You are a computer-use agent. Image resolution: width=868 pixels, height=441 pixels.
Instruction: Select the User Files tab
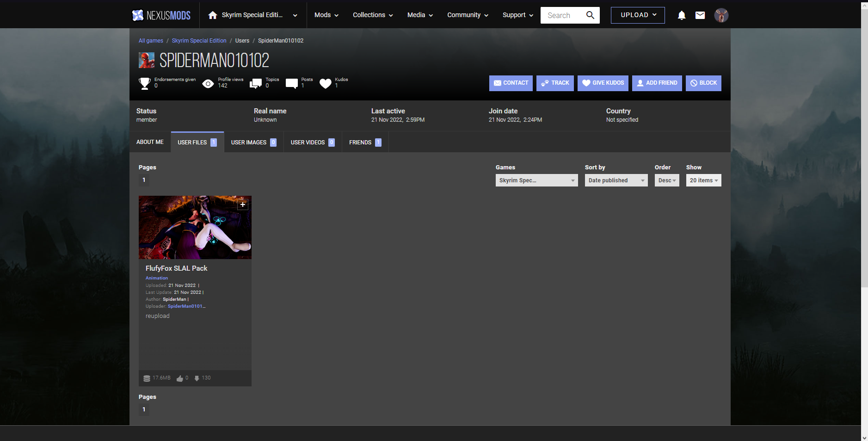point(197,142)
